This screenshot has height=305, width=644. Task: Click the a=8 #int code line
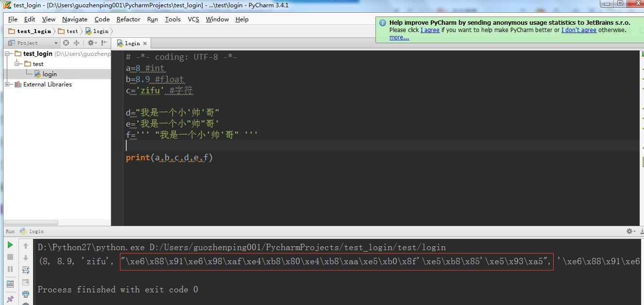click(x=145, y=68)
